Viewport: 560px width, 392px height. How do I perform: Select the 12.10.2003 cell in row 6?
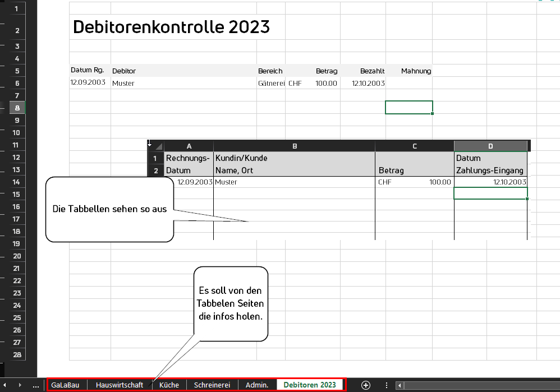pyautogui.click(x=363, y=83)
